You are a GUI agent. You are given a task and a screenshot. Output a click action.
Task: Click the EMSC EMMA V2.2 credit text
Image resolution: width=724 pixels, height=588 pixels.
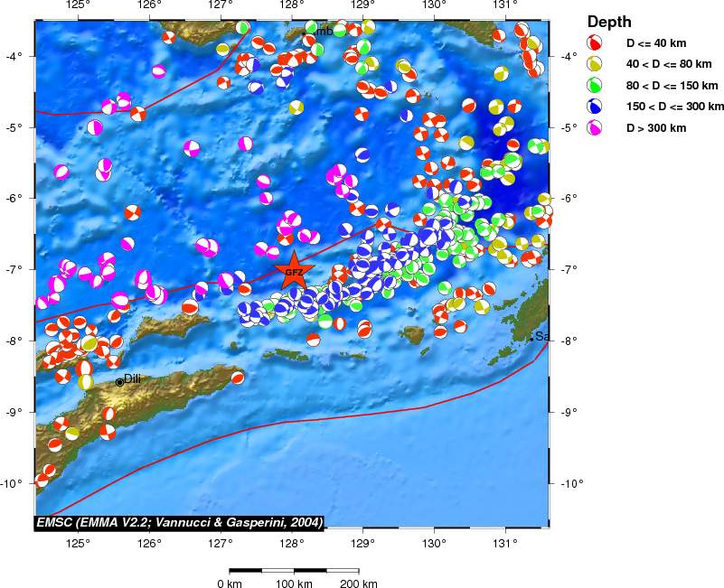(179, 522)
